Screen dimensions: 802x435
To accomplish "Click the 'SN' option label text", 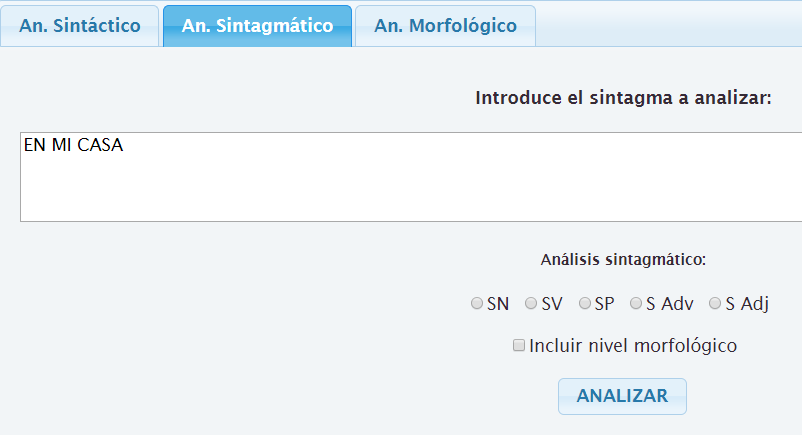I will [x=498, y=304].
